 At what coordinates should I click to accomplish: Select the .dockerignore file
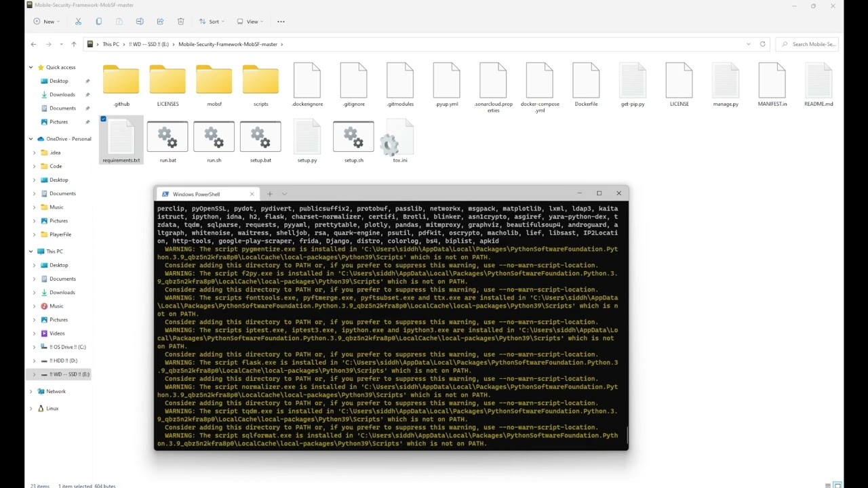307,85
